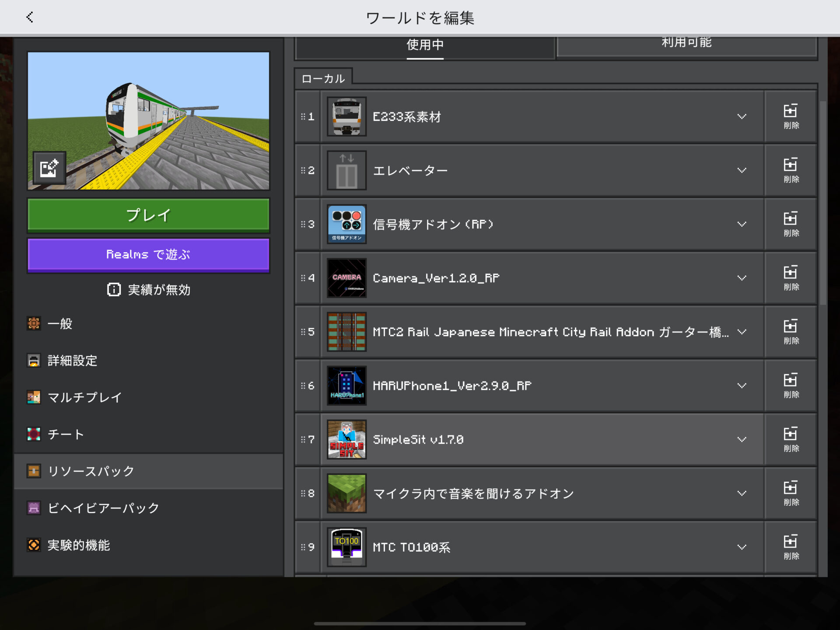Remove SimpleSit v1.7.0 with 削除
The width and height of the screenshot is (840, 630).
pos(791,440)
